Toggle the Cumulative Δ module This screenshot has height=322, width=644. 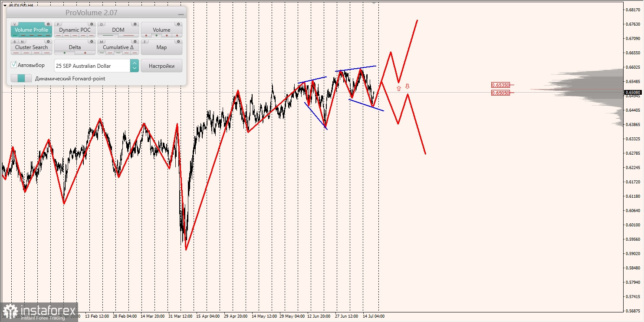118,47
